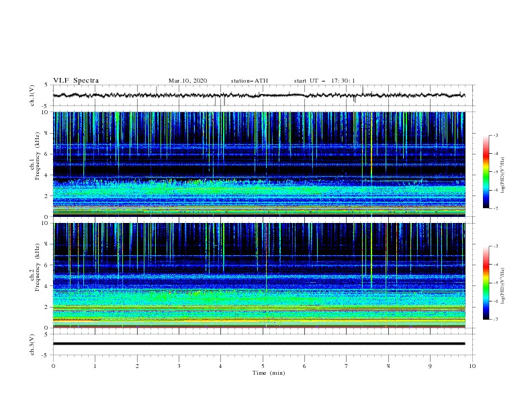Click the "-7" tick on ch.1 colorbar
The image size is (532, 411).
click(x=495, y=208)
